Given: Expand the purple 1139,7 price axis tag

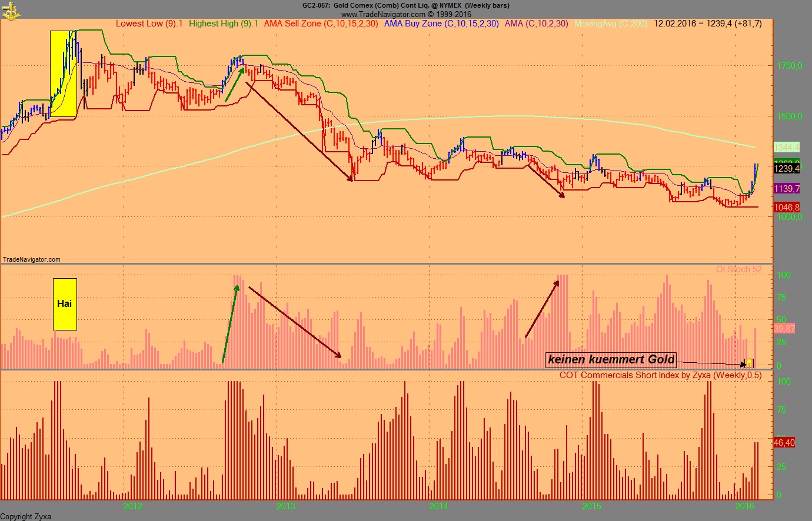Looking at the screenshot, I should (787, 189).
